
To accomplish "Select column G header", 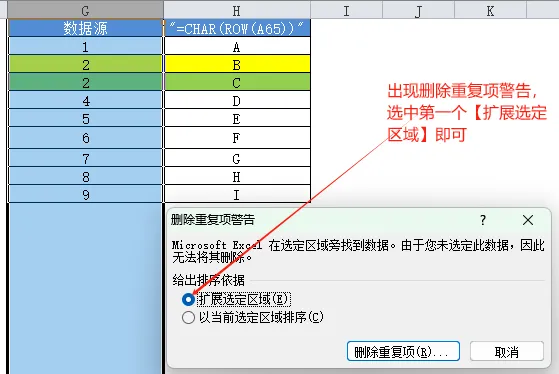I will [85, 10].
